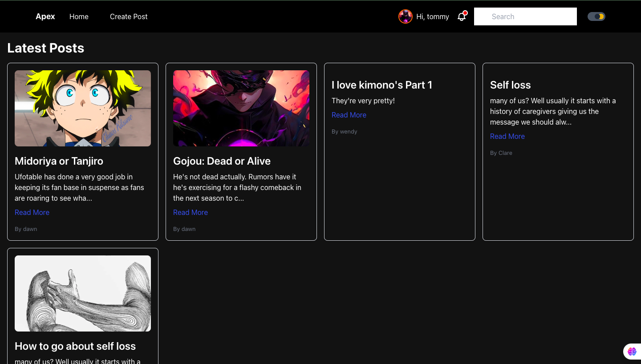Open the Create Post page
Viewport: 641px width, 364px height.
coord(129,16)
